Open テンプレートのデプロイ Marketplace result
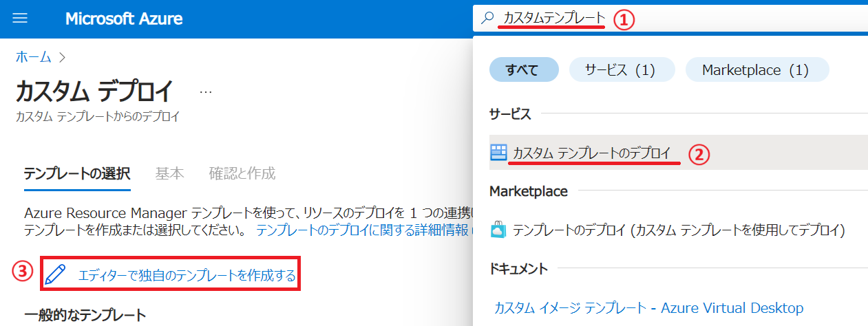Image resolution: width=868 pixels, height=326 pixels. point(679,230)
